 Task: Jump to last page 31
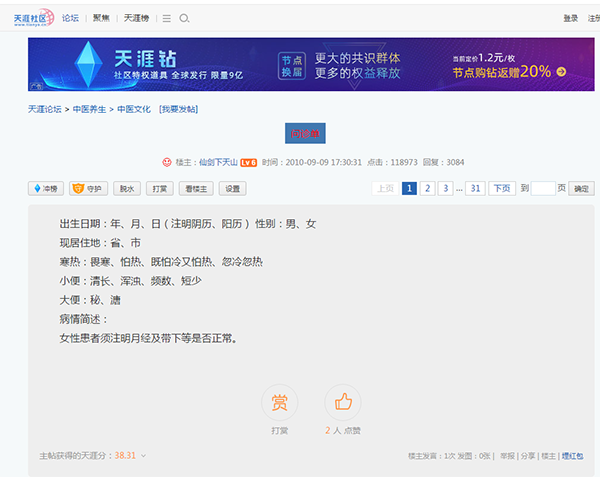tap(475, 188)
